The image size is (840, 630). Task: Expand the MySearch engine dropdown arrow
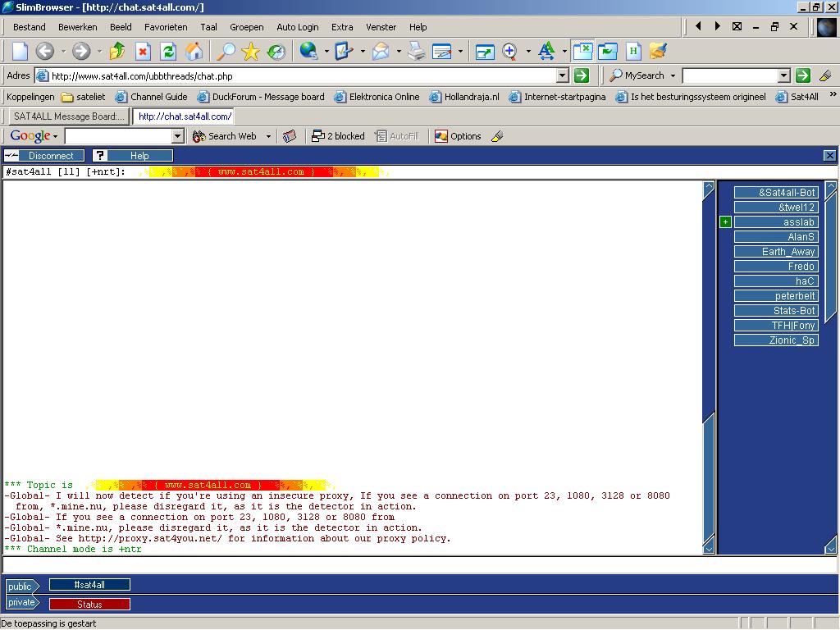(673, 75)
